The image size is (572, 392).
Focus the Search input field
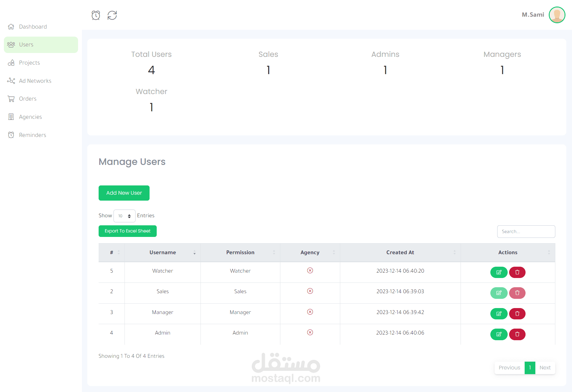[x=526, y=232]
